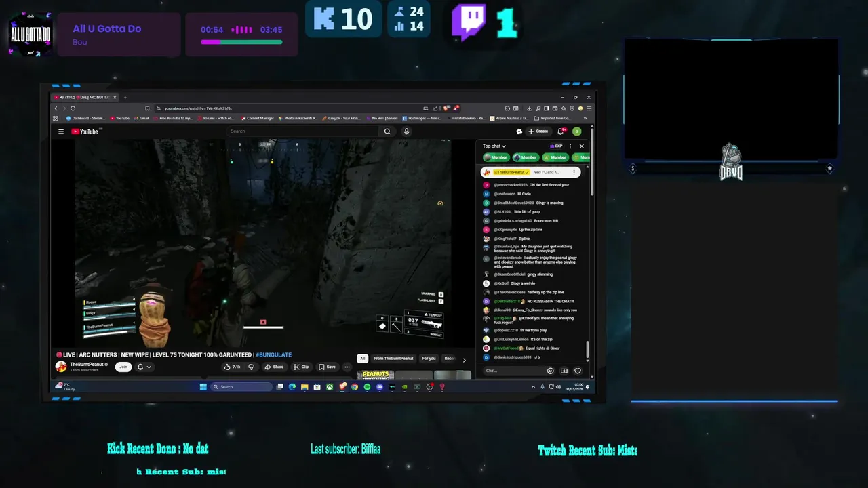
Task: Click chat message 'Gingy is mewing'
Action: click(549, 203)
